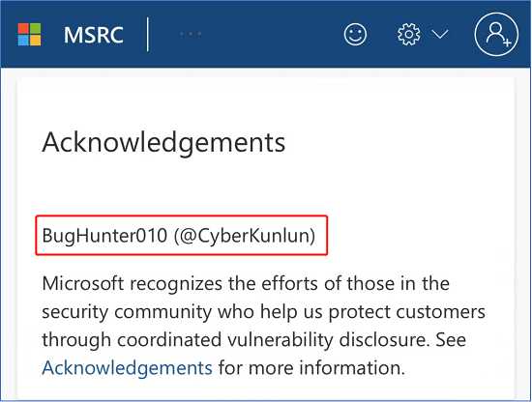This screenshot has height=402, width=532.
Task: Click the Microsoft four-square logo
Action: 30,34
